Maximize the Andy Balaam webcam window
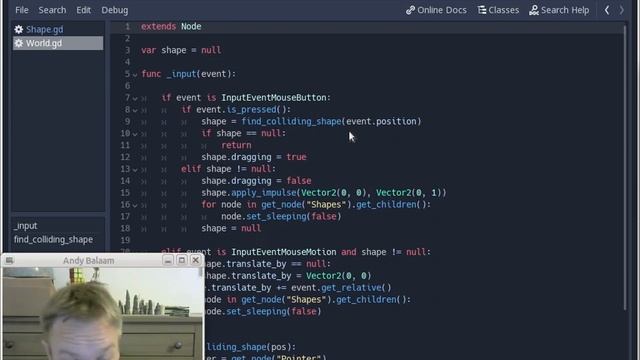 (182, 260)
